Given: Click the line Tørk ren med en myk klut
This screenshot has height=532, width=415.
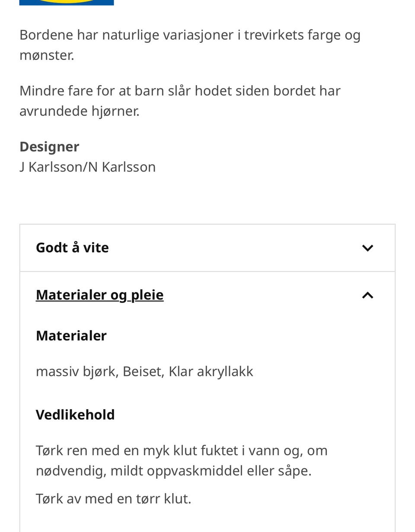Looking at the screenshot, I should 182,450.
